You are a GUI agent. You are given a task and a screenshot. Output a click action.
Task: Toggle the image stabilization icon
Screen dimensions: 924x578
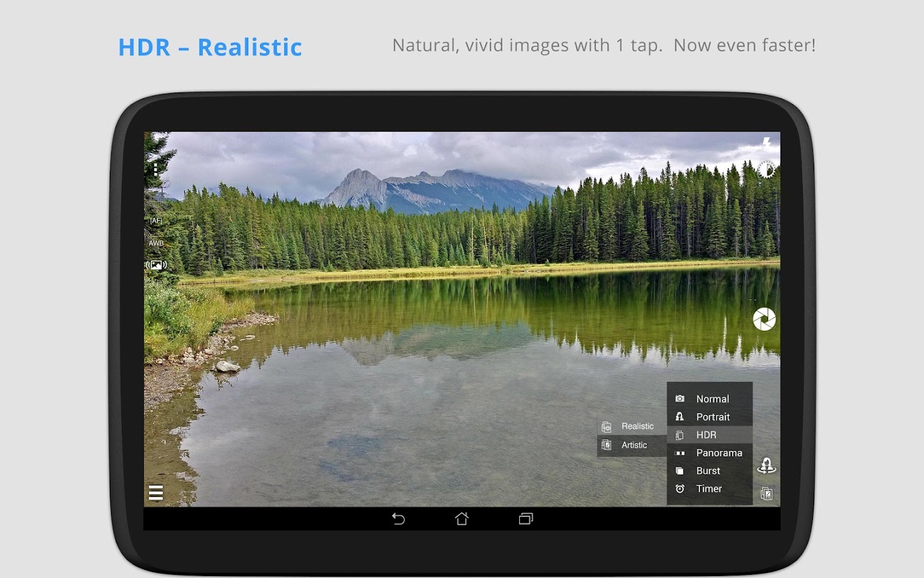pyautogui.click(x=156, y=265)
